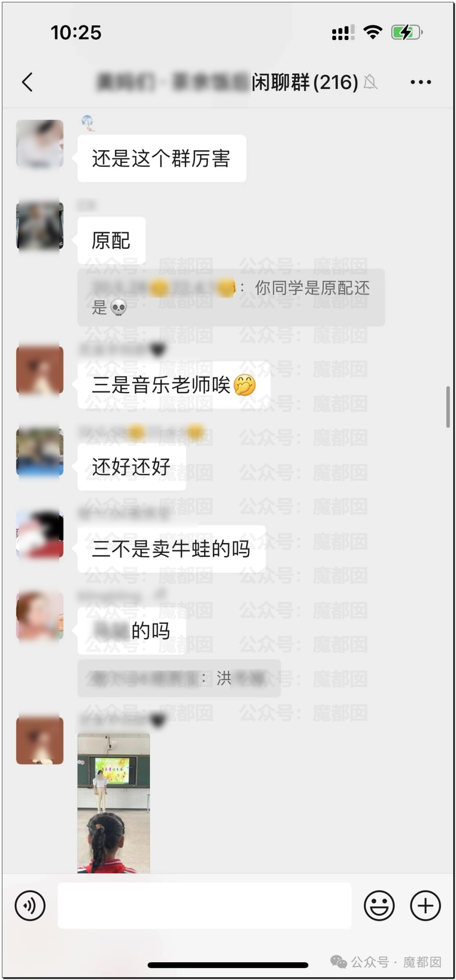Tap the '还是这个群厉害' message bubble

162,159
